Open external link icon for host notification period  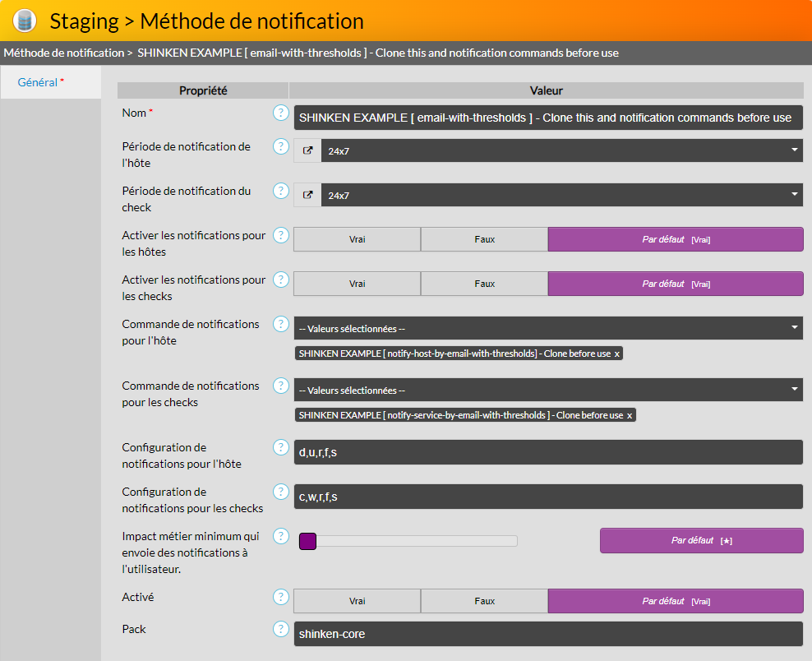pos(307,150)
